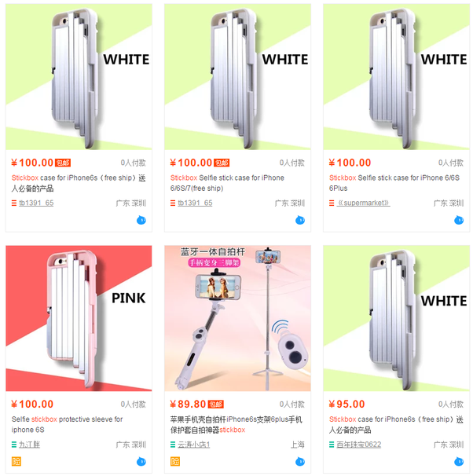The width and height of the screenshot is (473, 476).
Task: Click free shipping badge beside ¥89.80 price
Action: tap(216, 405)
